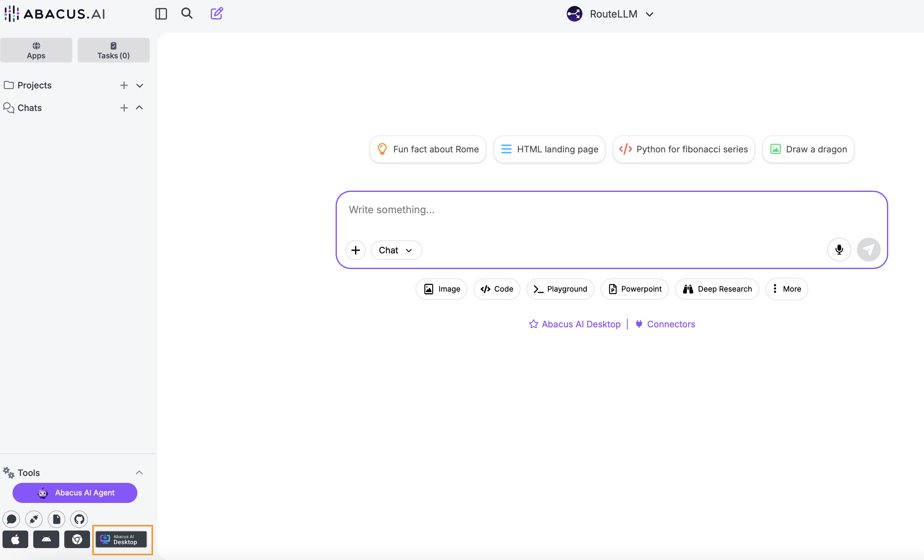Open the Chat mode dropdown

click(x=396, y=250)
